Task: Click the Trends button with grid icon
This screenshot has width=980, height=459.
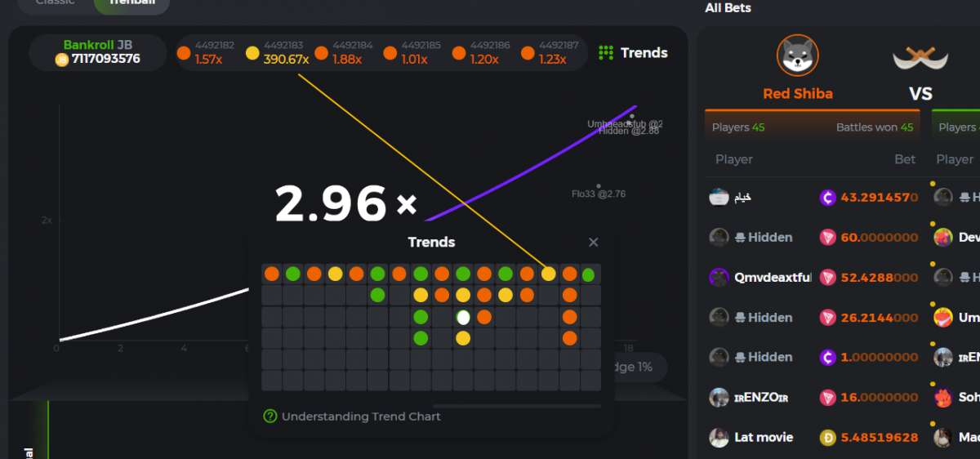Action: pos(633,53)
